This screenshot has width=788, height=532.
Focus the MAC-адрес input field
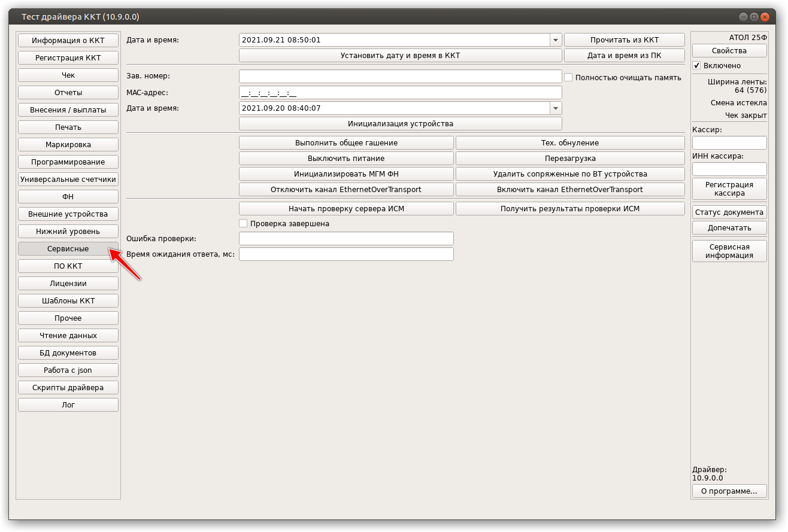coord(401,93)
